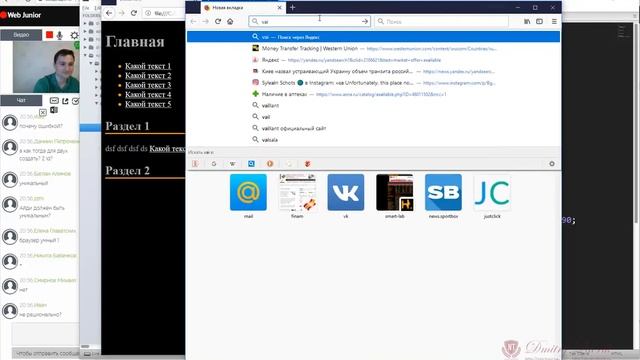Click back arrow in the background browser window
This screenshot has height=360, width=640.
109,13
